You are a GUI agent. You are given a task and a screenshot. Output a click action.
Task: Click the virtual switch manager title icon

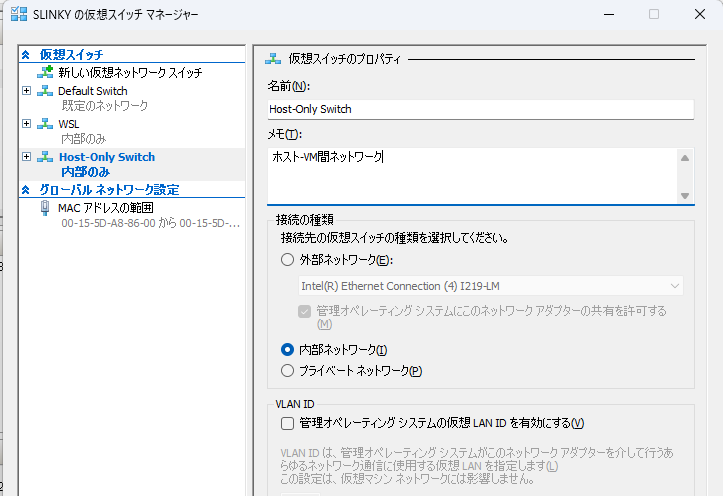click(19, 14)
